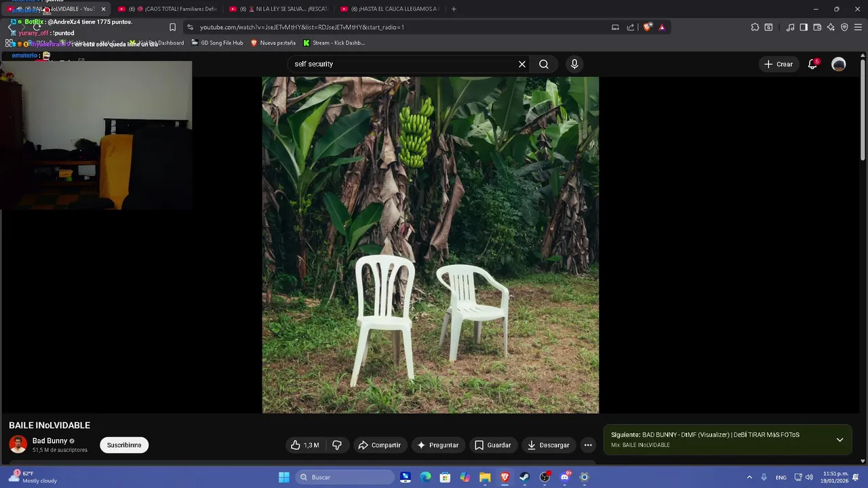Image resolution: width=868 pixels, height=488 pixels.
Task: Click the share page icon in address bar
Action: (631, 27)
